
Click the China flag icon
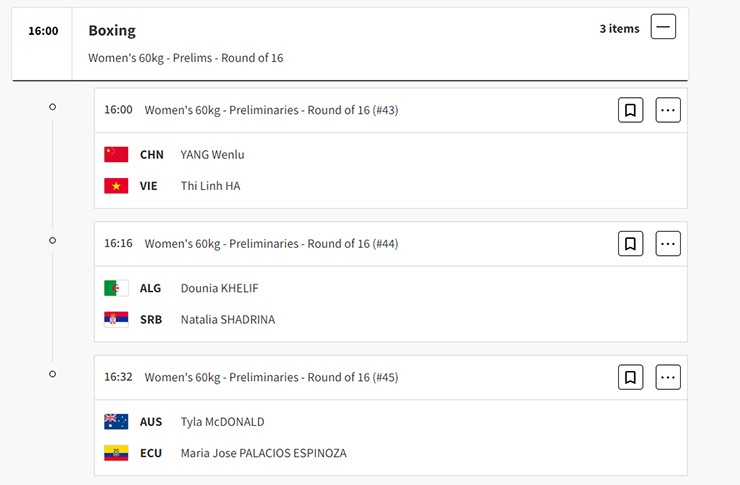click(116, 154)
